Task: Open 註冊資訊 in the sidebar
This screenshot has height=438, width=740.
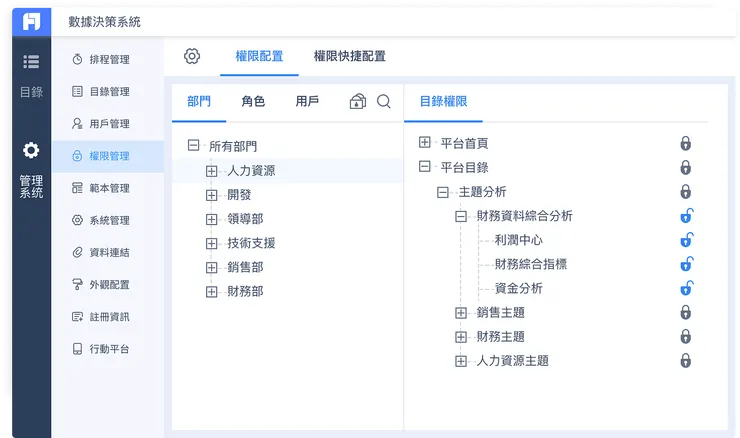Action: (108, 317)
